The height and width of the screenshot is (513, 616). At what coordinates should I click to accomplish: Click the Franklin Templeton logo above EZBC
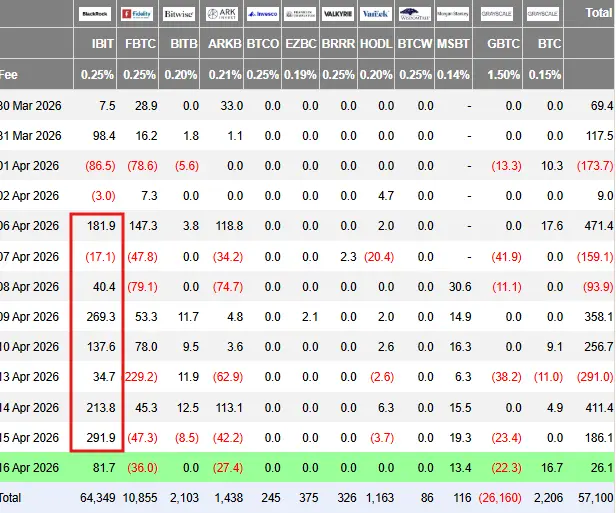300,14
